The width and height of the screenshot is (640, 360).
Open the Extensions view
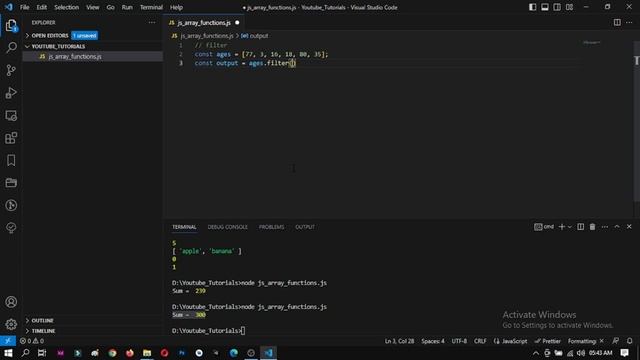[11, 138]
